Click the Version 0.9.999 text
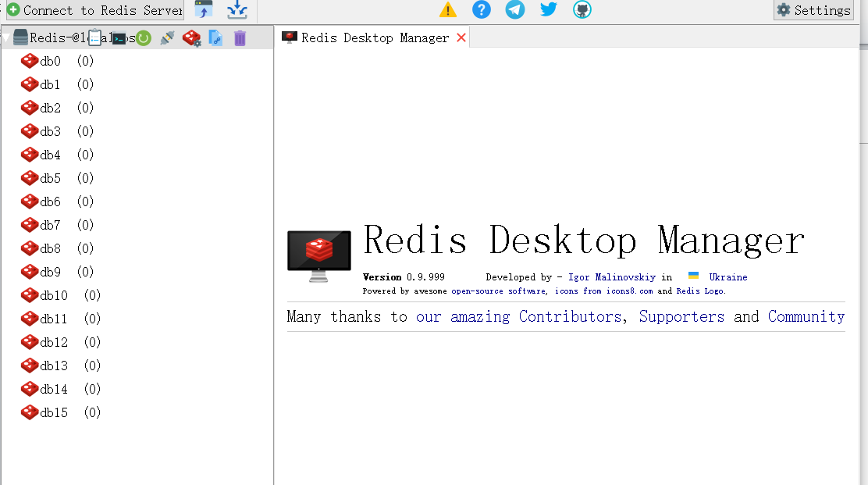This screenshot has width=868, height=485. coord(404,277)
